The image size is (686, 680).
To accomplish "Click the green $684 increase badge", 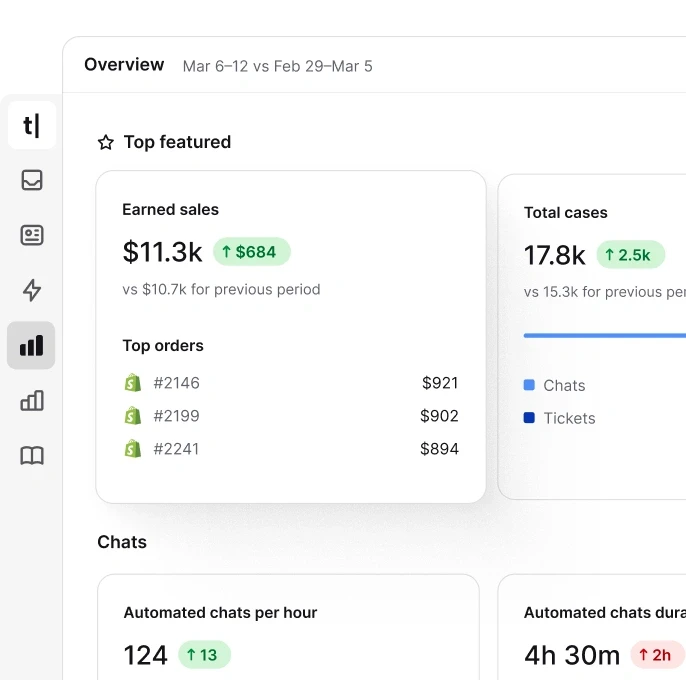I will tap(252, 252).
